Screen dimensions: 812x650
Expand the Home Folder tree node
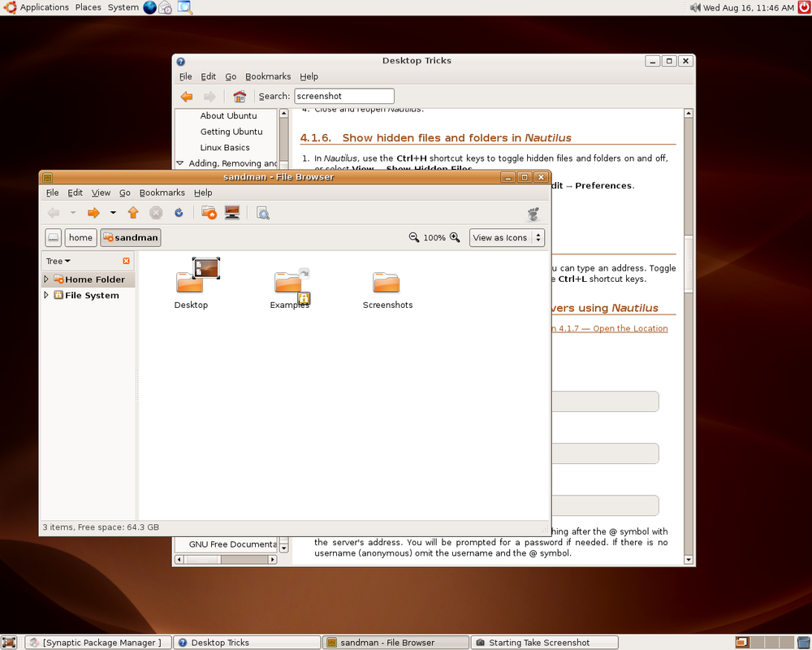[x=46, y=279]
